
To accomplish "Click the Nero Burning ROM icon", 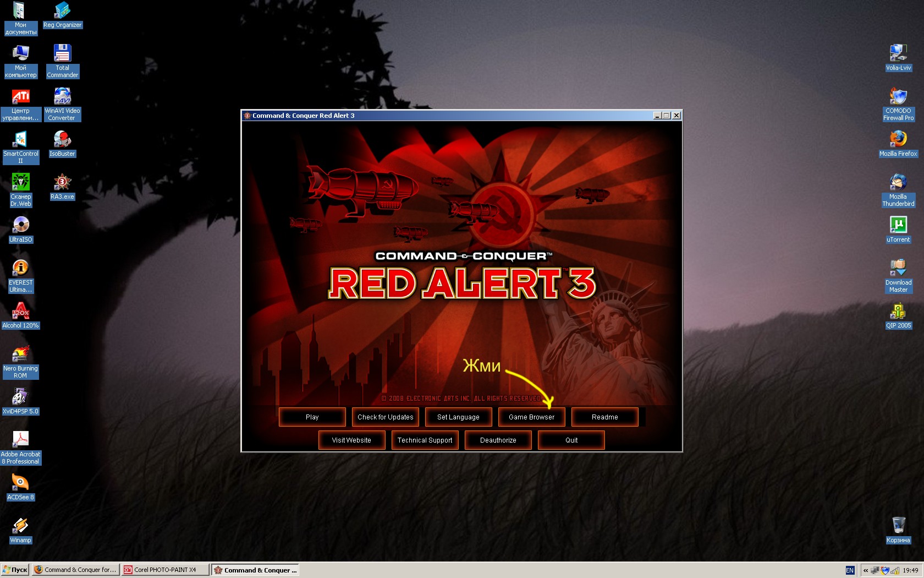I will (20, 362).
